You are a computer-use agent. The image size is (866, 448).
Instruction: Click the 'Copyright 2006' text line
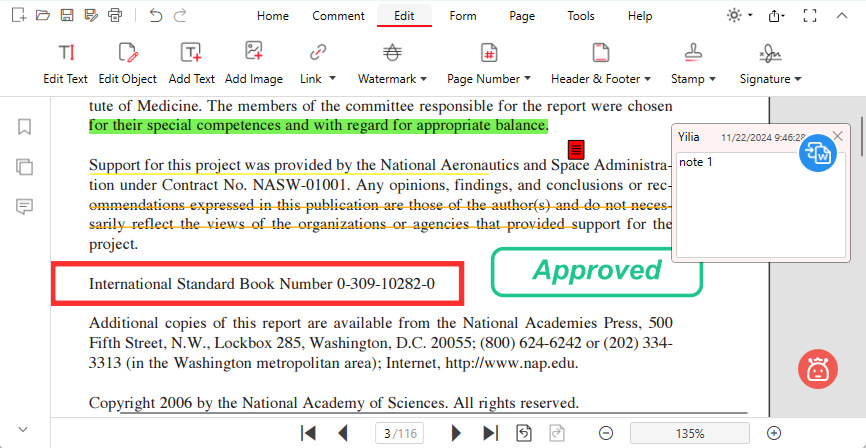point(334,403)
